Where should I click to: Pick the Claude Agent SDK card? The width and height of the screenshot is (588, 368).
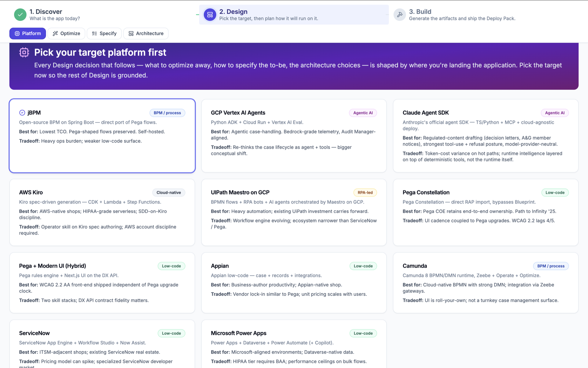(485, 136)
